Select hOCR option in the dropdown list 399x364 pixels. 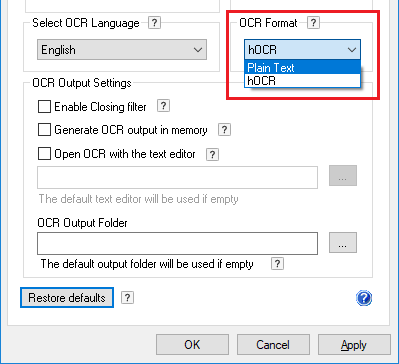[303, 81]
